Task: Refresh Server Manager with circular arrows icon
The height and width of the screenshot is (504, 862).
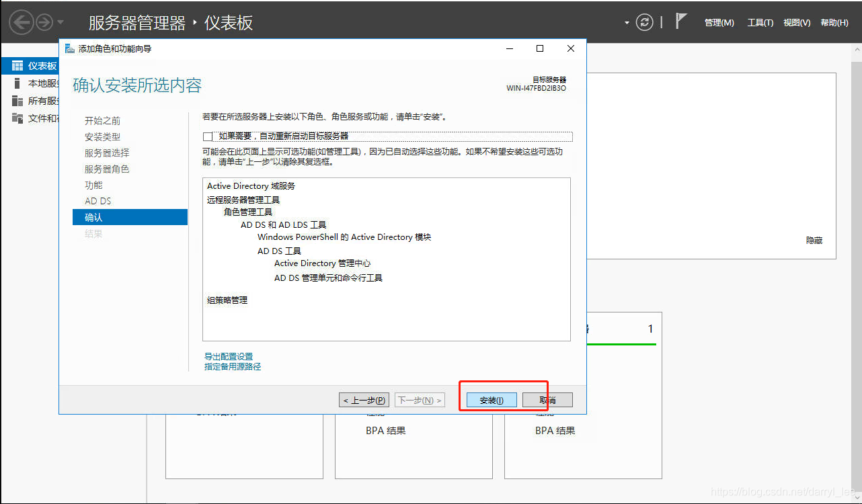Action: point(644,23)
